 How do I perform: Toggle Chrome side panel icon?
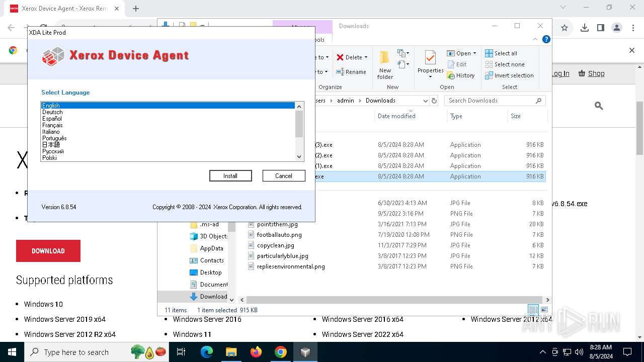click(600, 28)
